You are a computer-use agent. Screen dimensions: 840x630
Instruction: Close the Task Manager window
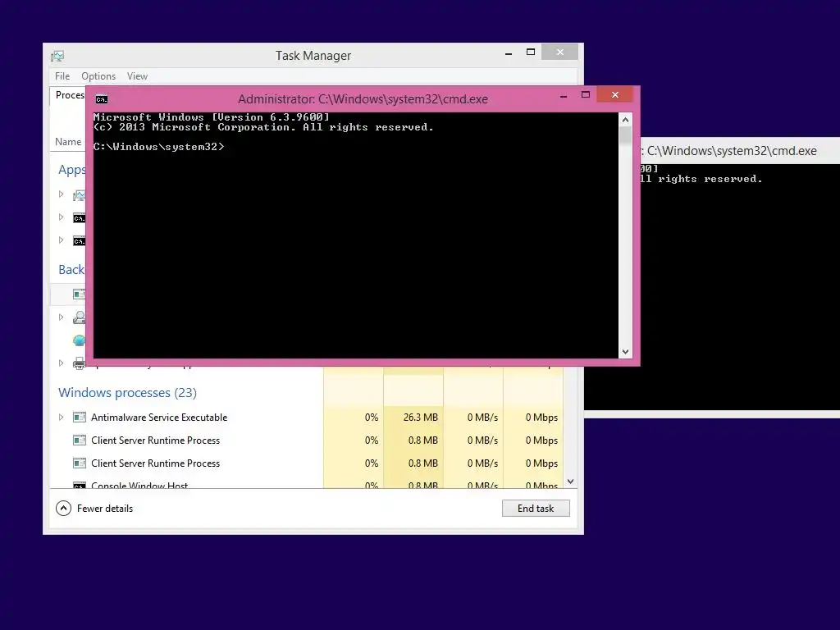(559, 52)
